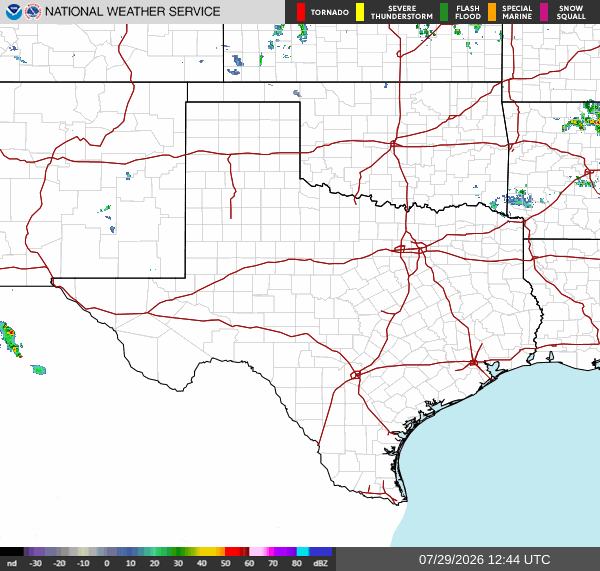Click the 40 value on dBZ scale
This screenshot has height=571, width=600.
tap(202, 563)
